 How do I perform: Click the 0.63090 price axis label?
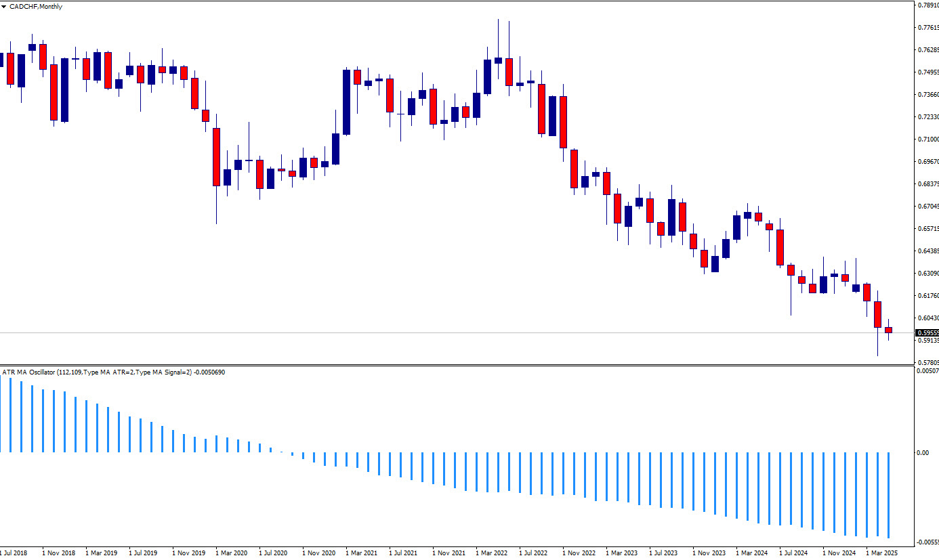click(x=927, y=274)
